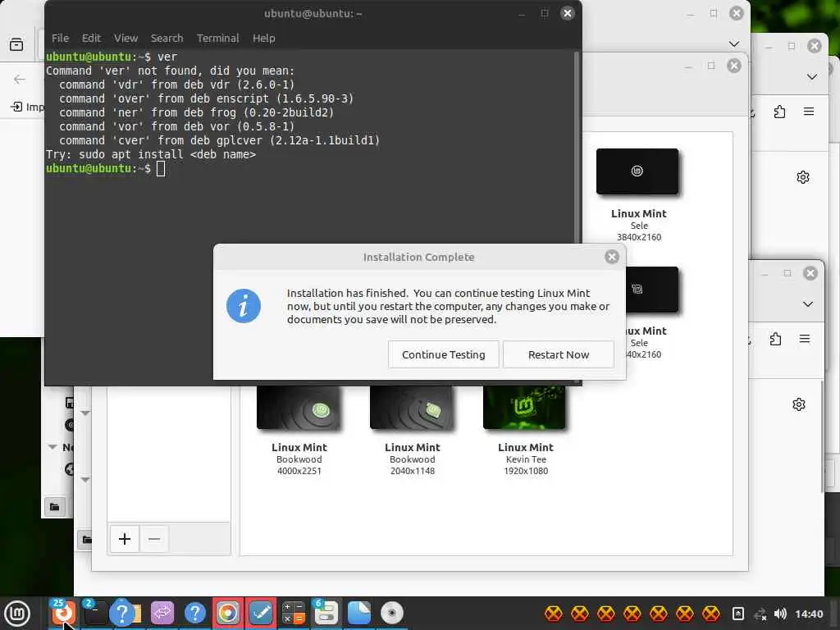Open the Calculator from the taskbar
The height and width of the screenshot is (630, 840).
pyautogui.click(x=294, y=614)
